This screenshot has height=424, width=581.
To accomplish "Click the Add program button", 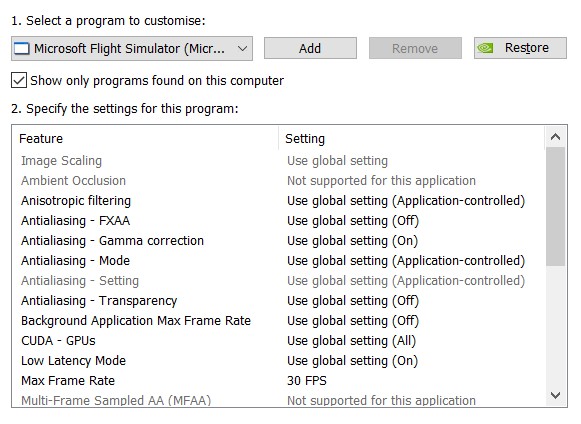I will click(310, 48).
